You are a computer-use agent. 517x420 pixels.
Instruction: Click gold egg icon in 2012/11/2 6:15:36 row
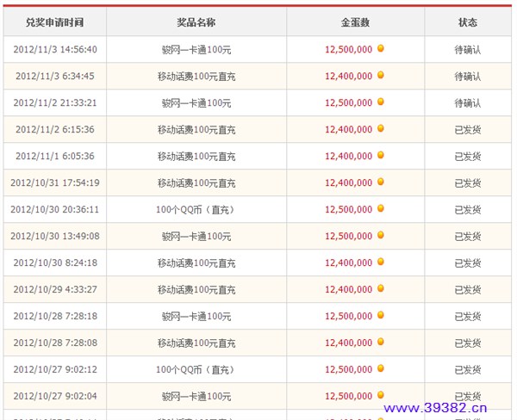[x=381, y=128]
